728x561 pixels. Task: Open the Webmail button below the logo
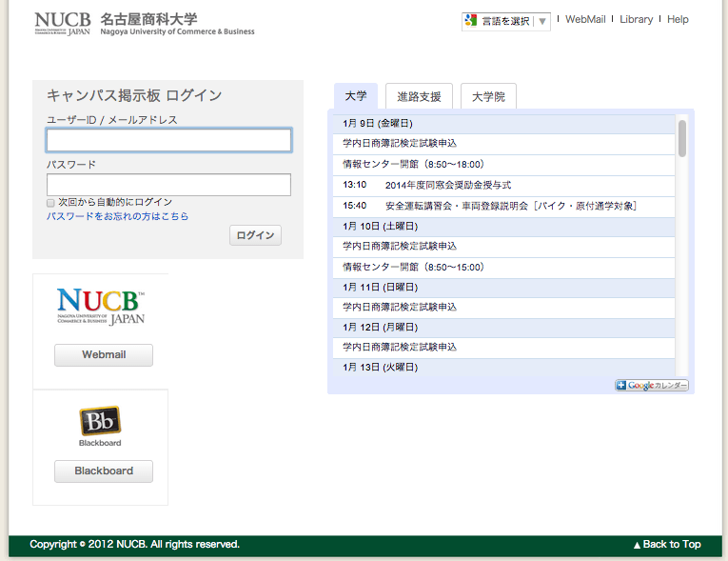point(104,355)
